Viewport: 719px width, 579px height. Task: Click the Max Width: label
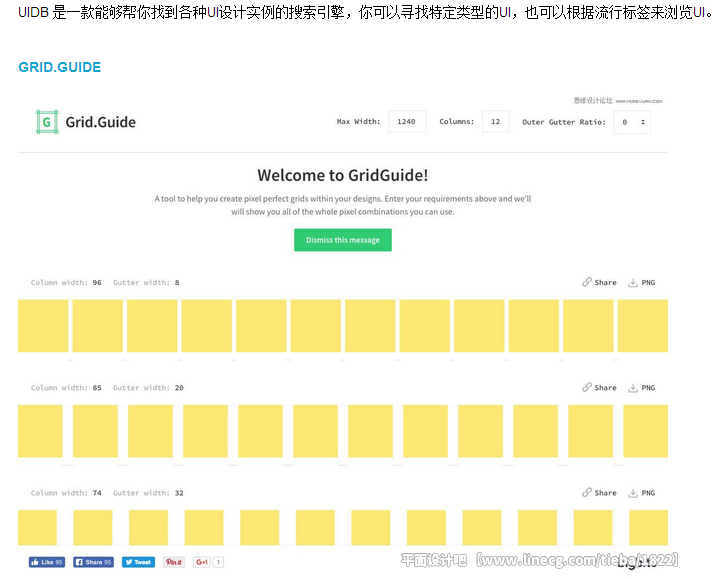tap(359, 121)
